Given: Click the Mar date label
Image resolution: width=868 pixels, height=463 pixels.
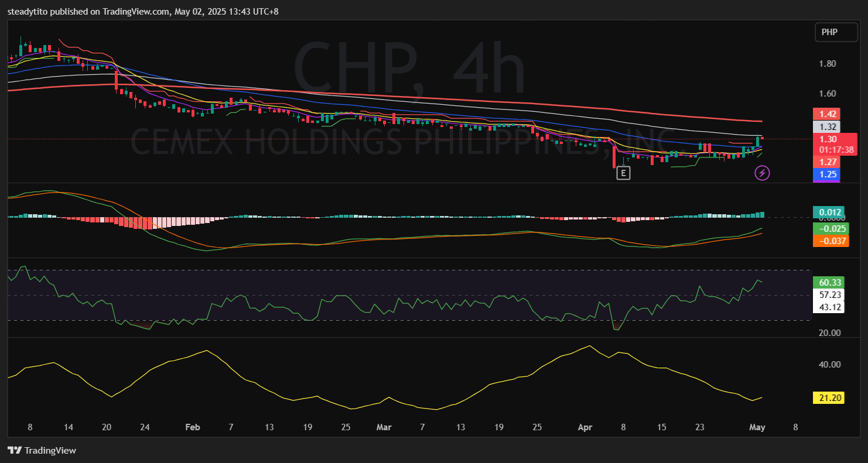Looking at the screenshot, I should tap(384, 427).
